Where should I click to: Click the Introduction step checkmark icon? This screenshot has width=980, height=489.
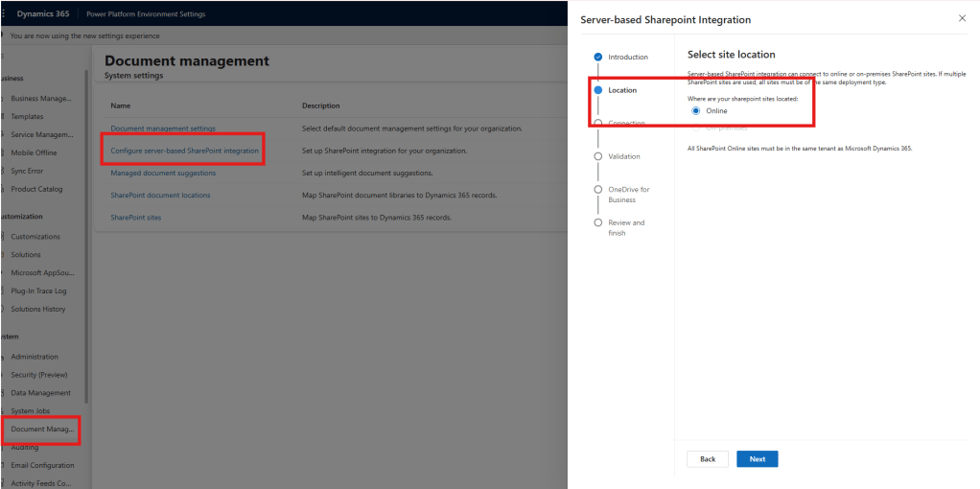pos(598,57)
